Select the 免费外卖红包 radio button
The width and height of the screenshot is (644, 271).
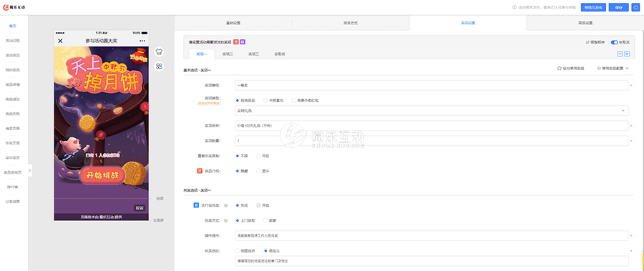[x=293, y=100]
